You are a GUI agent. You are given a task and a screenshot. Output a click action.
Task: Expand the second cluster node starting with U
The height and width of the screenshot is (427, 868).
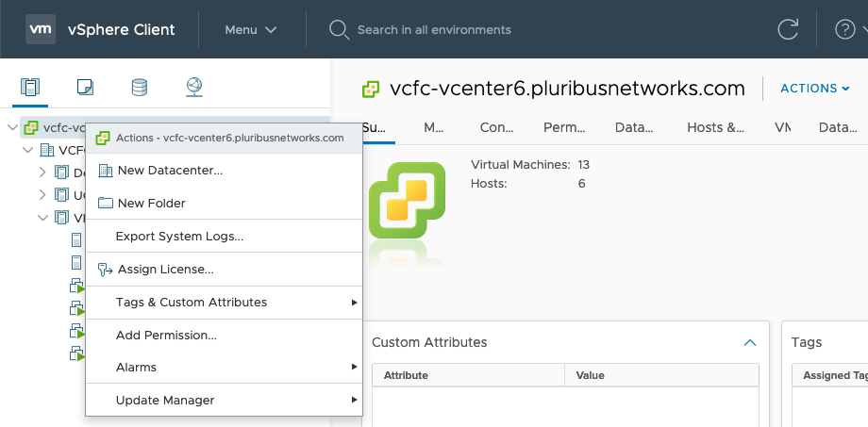point(43,195)
